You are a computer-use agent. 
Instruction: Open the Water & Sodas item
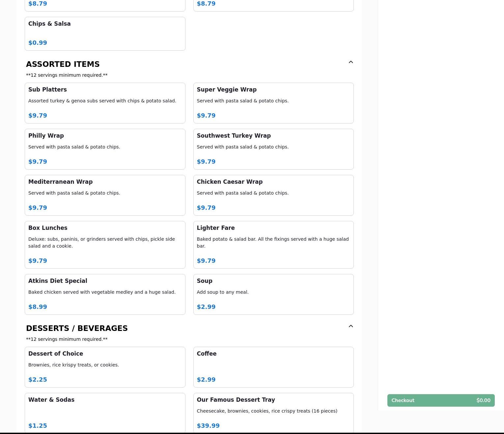click(105, 412)
